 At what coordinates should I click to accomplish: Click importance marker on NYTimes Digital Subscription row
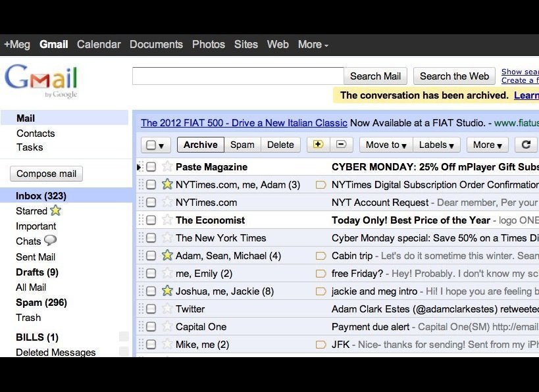(x=321, y=185)
